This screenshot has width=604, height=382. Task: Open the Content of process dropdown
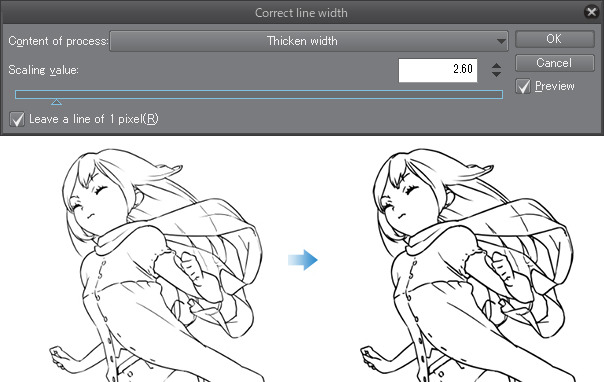pyautogui.click(x=309, y=41)
